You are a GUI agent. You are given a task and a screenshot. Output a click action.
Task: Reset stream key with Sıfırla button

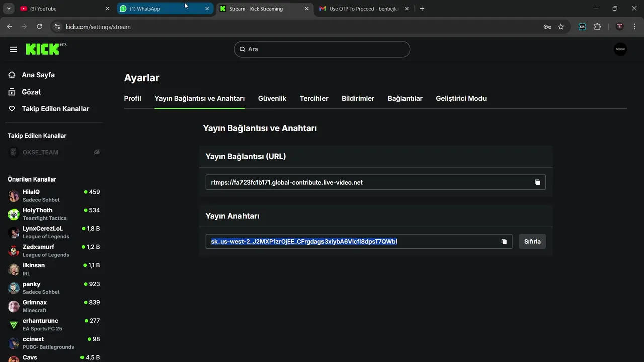(532, 242)
